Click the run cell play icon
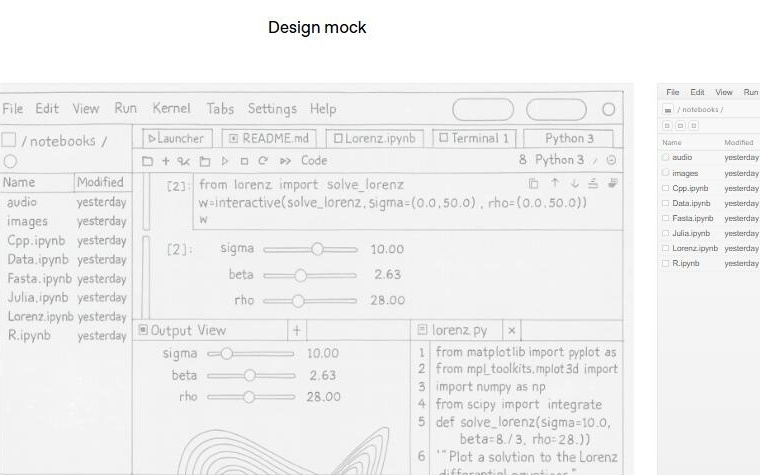Screen dimensions: 760x475 coord(225,161)
